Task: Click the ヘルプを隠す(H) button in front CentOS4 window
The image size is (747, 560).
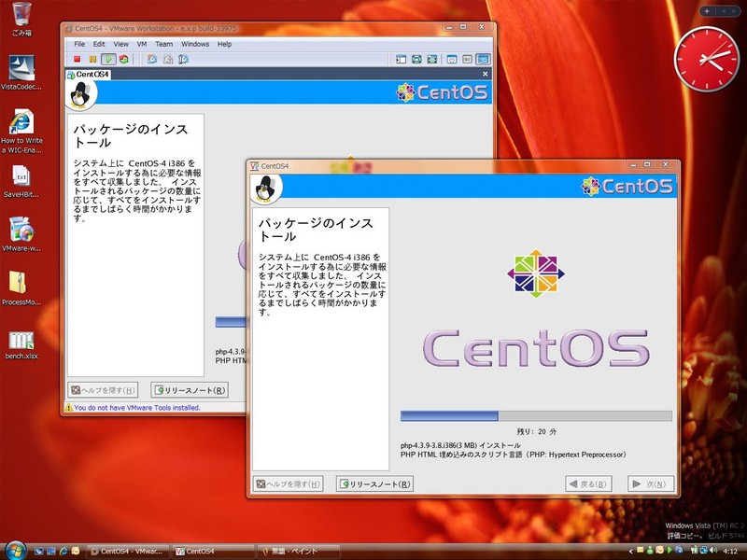Action: 289,483
